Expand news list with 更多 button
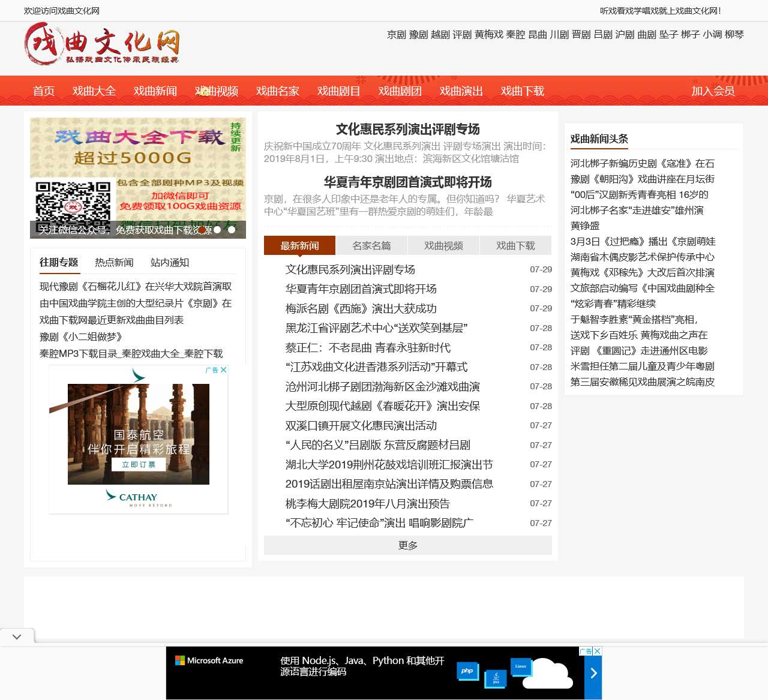Screen dimensions: 768x700 [407, 545]
